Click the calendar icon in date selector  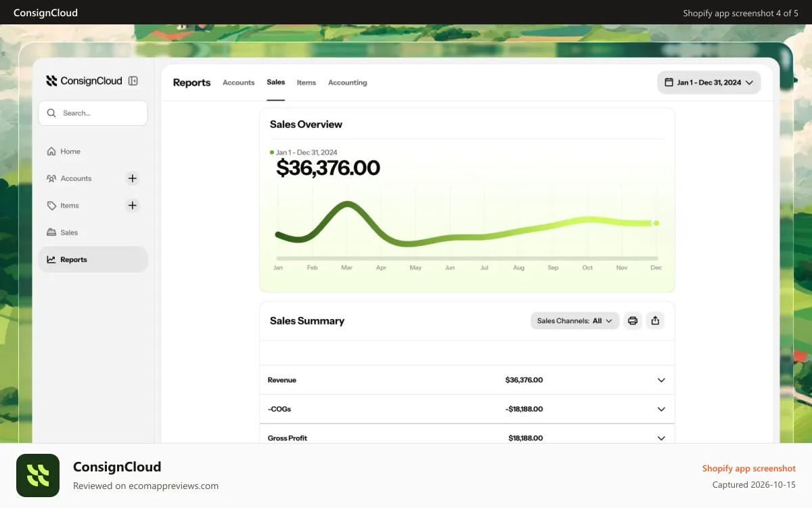pyautogui.click(x=669, y=83)
